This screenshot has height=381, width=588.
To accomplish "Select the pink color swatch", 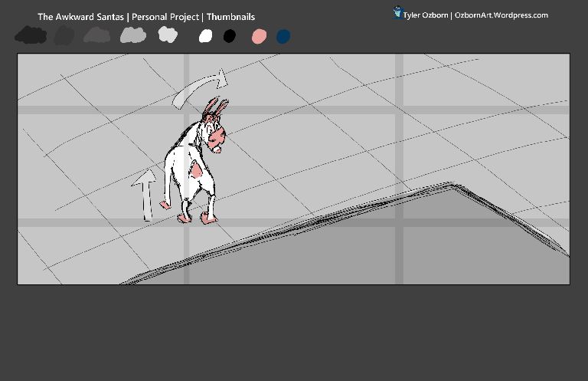I will (259, 36).
